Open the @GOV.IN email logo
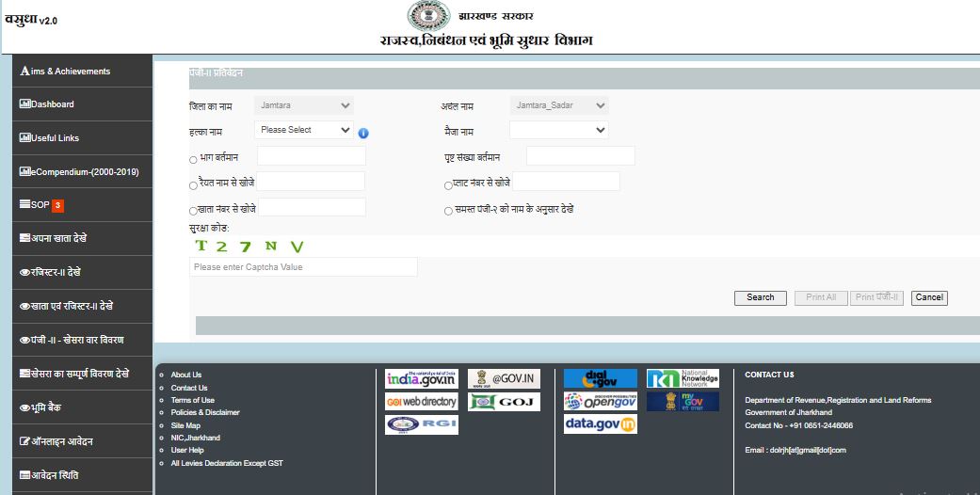 tap(504, 378)
